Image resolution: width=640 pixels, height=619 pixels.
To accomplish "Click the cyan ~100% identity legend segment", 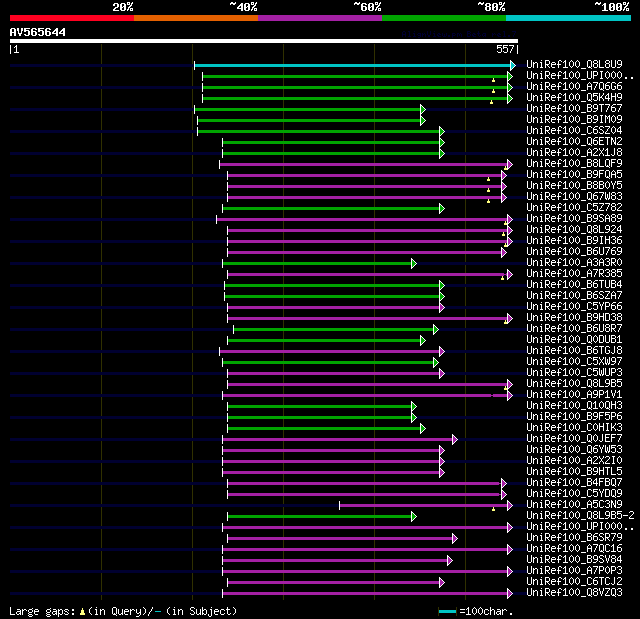I will (569, 18).
